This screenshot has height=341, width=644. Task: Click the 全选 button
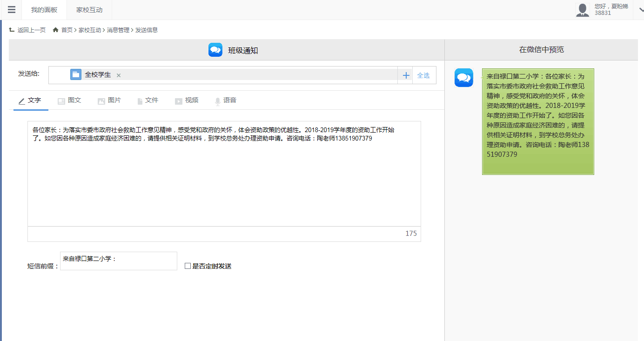click(x=423, y=75)
